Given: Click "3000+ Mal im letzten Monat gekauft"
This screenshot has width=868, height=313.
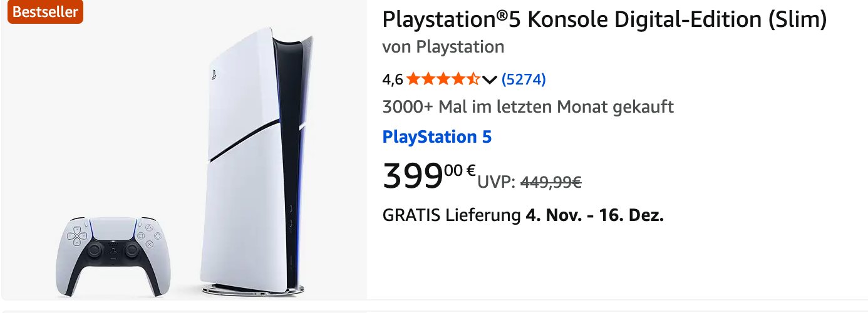Looking at the screenshot, I should (x=528, y=107).
